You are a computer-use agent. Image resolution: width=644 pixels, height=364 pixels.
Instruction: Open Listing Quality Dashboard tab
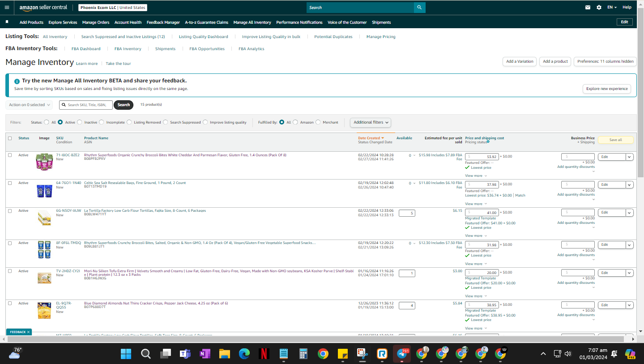(x=204, y=37)
